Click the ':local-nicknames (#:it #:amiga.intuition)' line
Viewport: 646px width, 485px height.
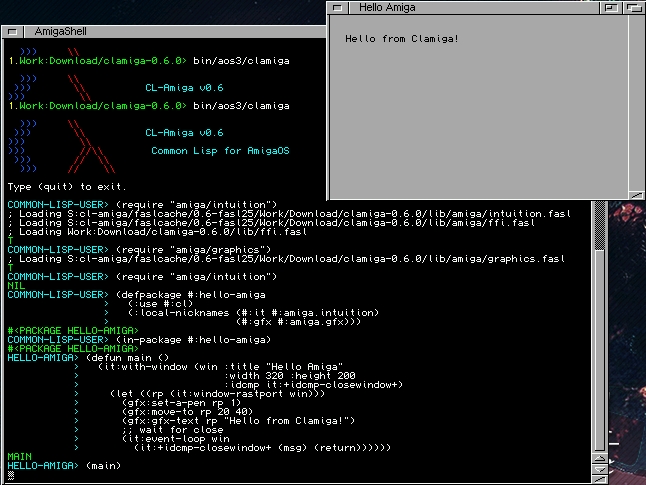pyautogui.click(x=253, y=313)
